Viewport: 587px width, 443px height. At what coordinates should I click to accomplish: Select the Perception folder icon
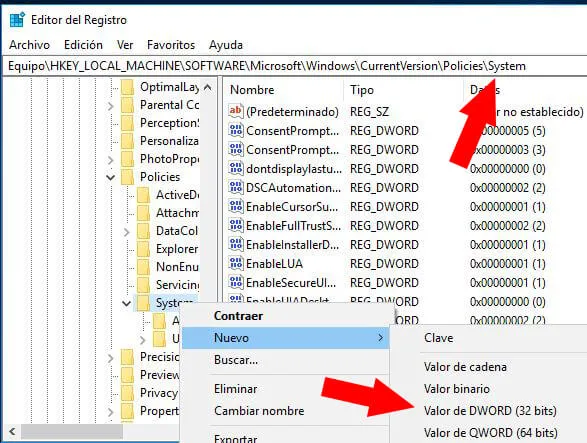pyautogui.click(x=128, y=123)
